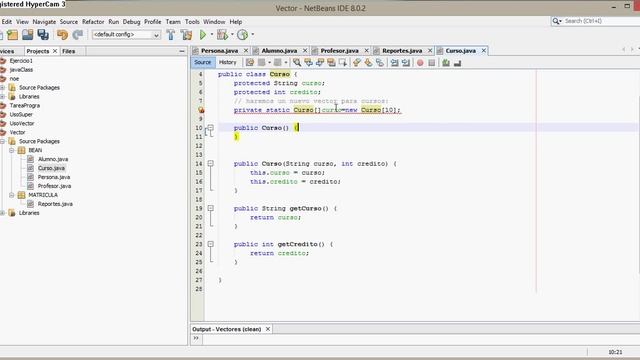Expand Libraries under noe project
The height and width of the screenshot is (360, 640).
point(3,96)
